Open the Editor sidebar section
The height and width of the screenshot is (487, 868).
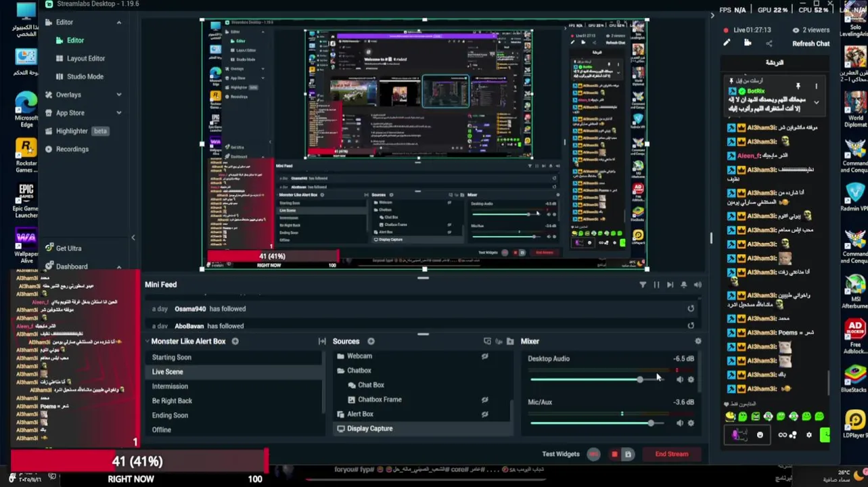64,22
